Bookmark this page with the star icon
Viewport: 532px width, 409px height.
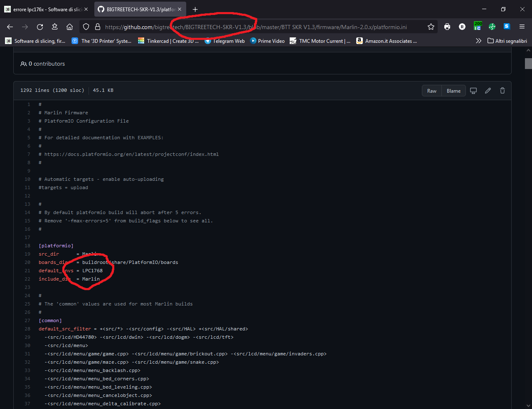(x=431, y=27)
